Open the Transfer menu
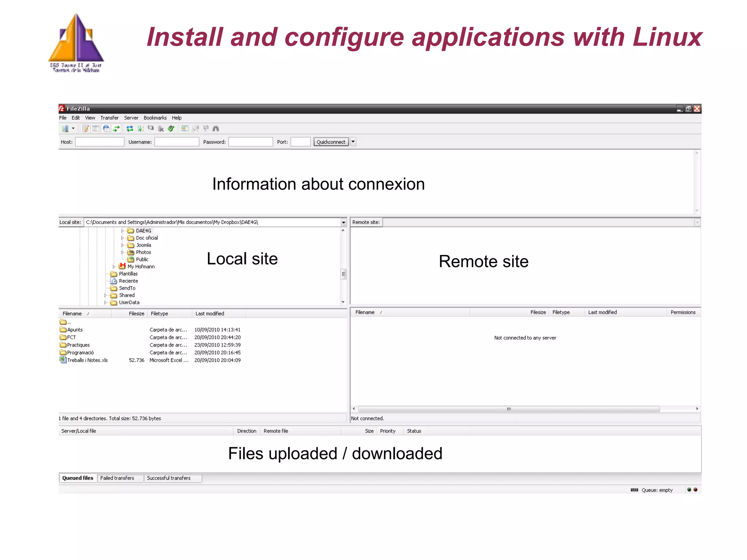 coord(109,118)
